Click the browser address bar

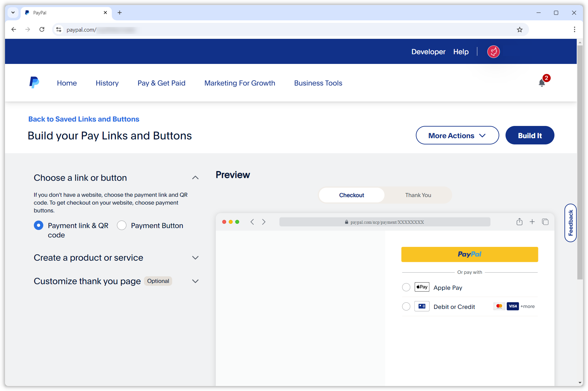click(220, 29)
